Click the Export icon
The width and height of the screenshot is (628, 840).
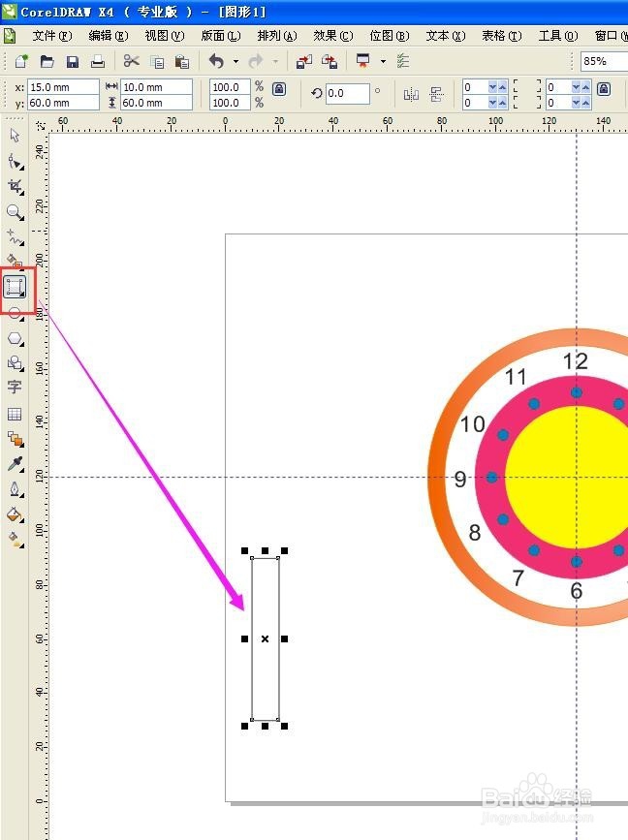330,62
